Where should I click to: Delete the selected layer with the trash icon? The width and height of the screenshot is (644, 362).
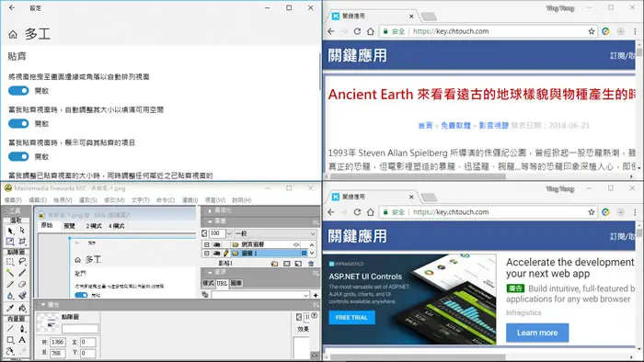tap(311, 263)
